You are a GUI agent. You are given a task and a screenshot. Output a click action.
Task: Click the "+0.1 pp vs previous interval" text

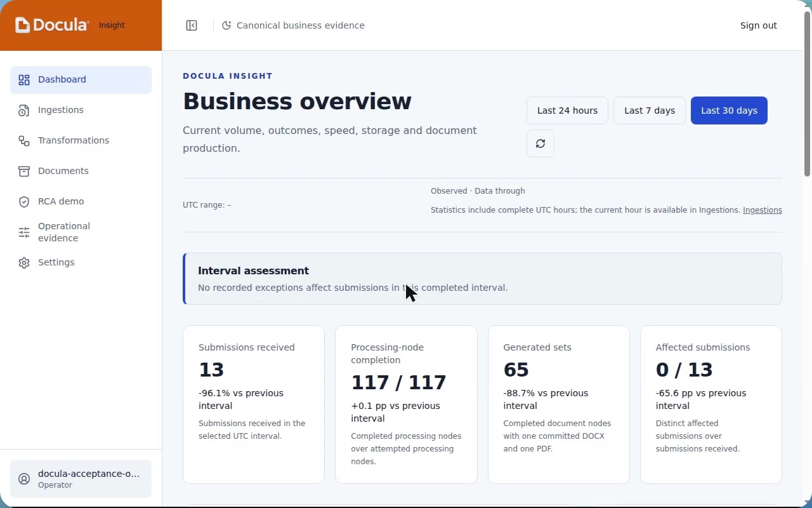point(395,412)
